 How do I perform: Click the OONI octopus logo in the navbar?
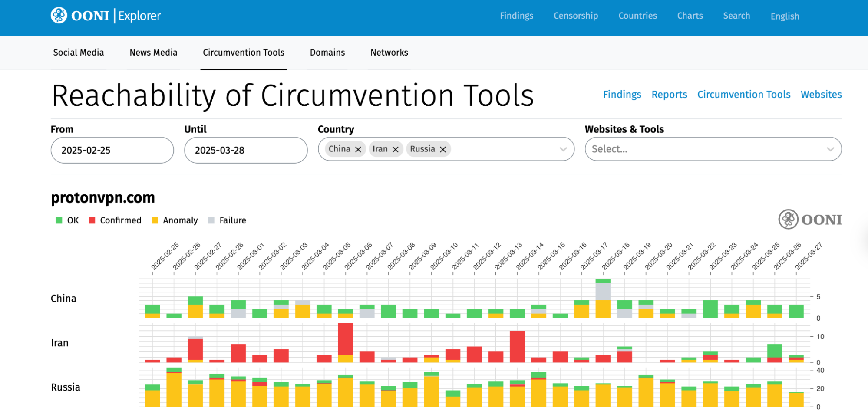click(58, 15)
